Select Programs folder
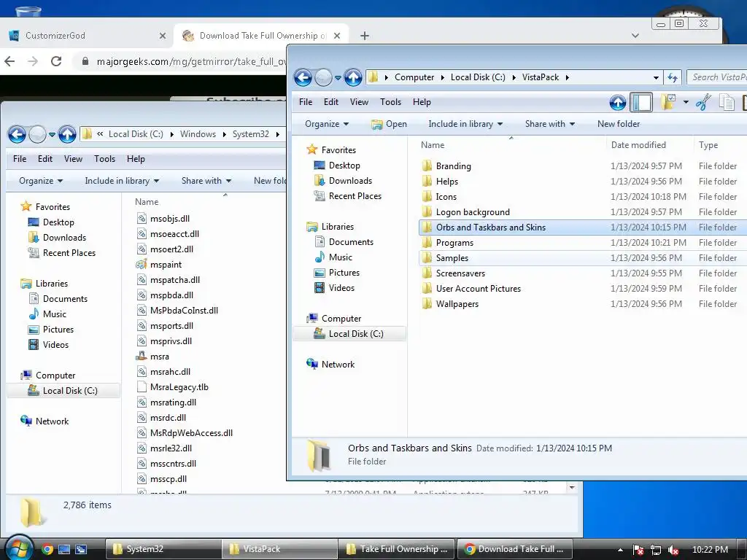This screenshot has width=747, height=560. point(454,243)
